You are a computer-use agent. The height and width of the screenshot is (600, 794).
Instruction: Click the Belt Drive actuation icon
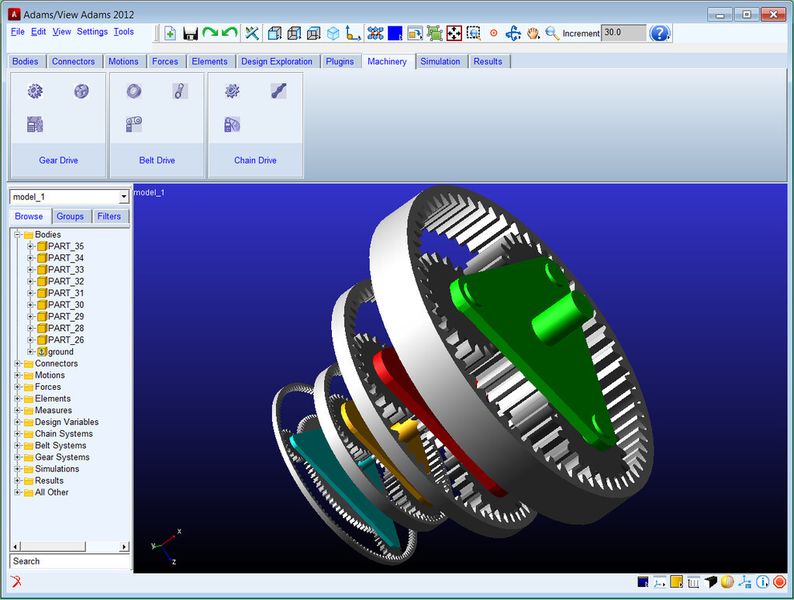point(134,124)
